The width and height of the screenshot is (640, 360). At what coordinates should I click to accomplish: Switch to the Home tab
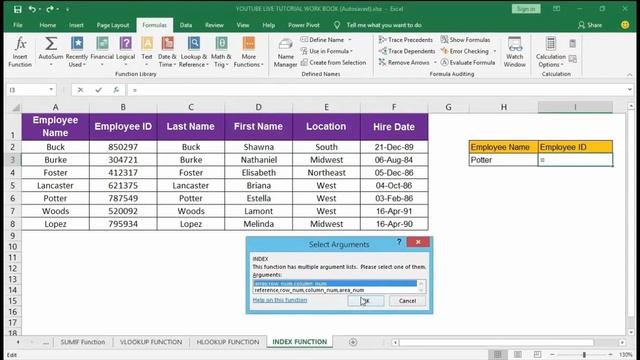(48, 25)
